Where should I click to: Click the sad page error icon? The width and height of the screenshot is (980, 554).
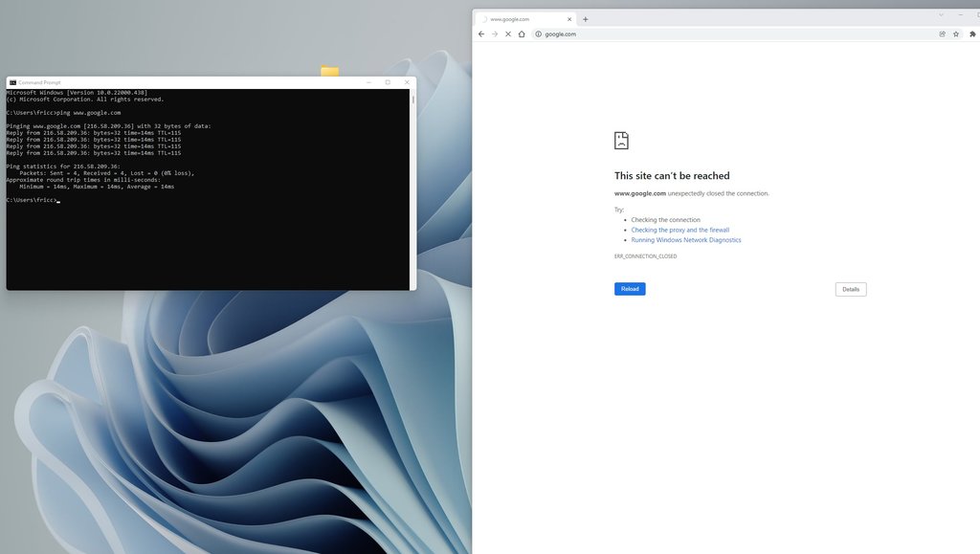(621, 141)
